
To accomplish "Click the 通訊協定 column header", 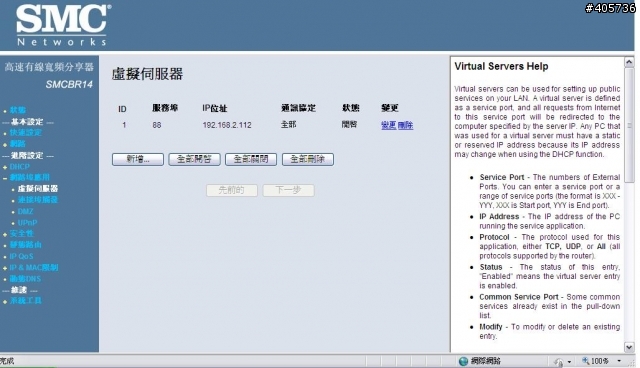I will pyautogui.click(x=298, y=108).
